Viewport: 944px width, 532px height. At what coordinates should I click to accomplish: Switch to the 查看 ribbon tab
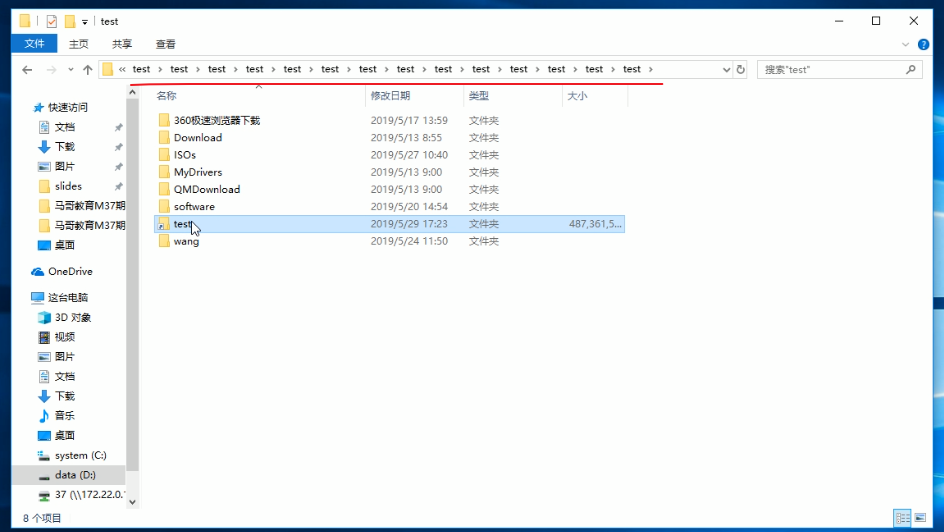[x=165, y=44]
